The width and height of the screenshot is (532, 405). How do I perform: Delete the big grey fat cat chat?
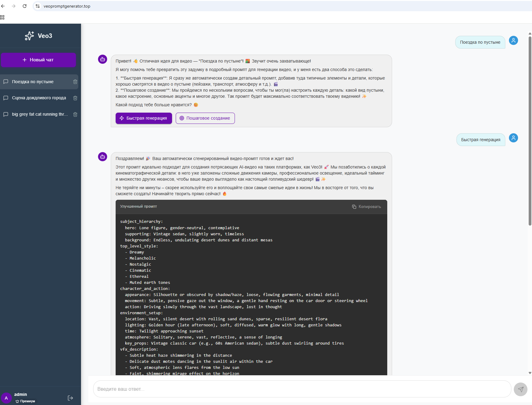pos(75,114)
